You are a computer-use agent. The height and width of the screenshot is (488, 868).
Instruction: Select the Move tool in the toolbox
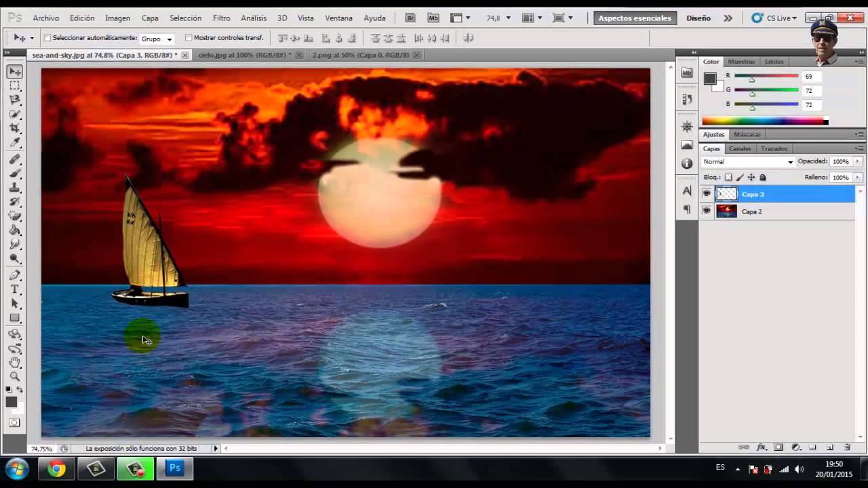pos(15,71)
